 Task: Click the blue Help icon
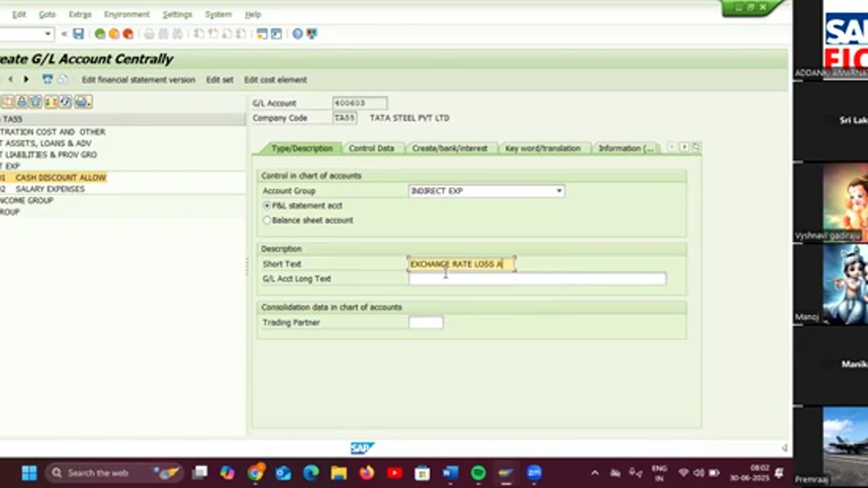click(x=298, y=33)
